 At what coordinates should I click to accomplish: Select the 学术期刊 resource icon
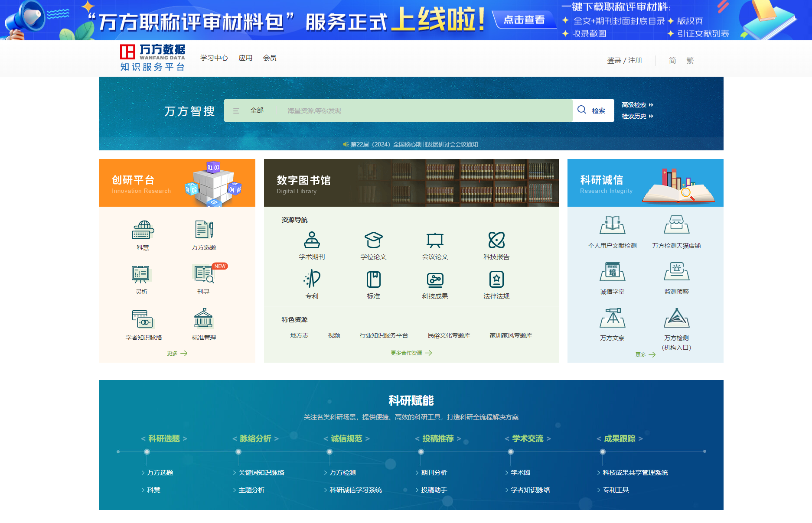[x=312, y=240]
